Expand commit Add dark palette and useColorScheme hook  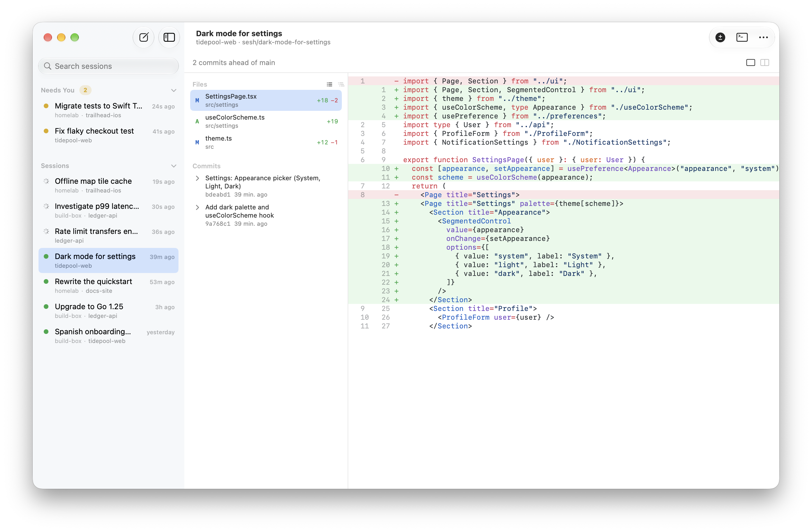[x=197, y=207]
